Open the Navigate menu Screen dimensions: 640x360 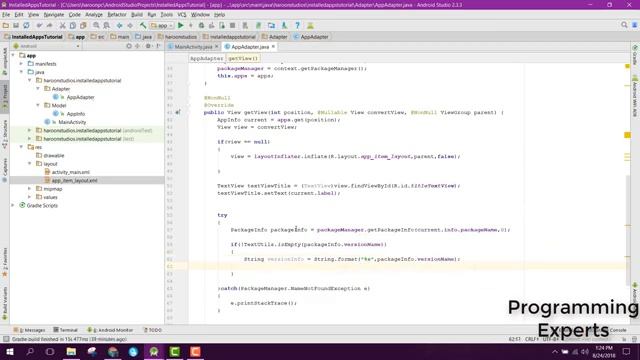[x=54, y=15]
